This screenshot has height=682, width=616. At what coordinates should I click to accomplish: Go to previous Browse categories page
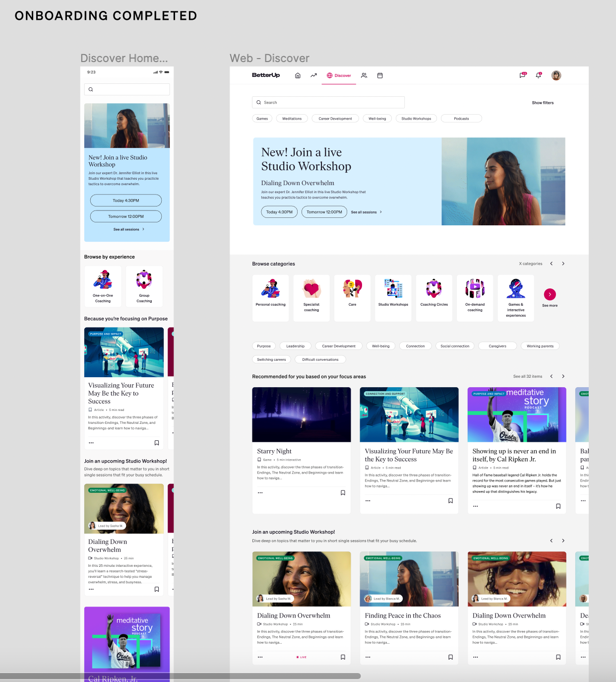551,264
